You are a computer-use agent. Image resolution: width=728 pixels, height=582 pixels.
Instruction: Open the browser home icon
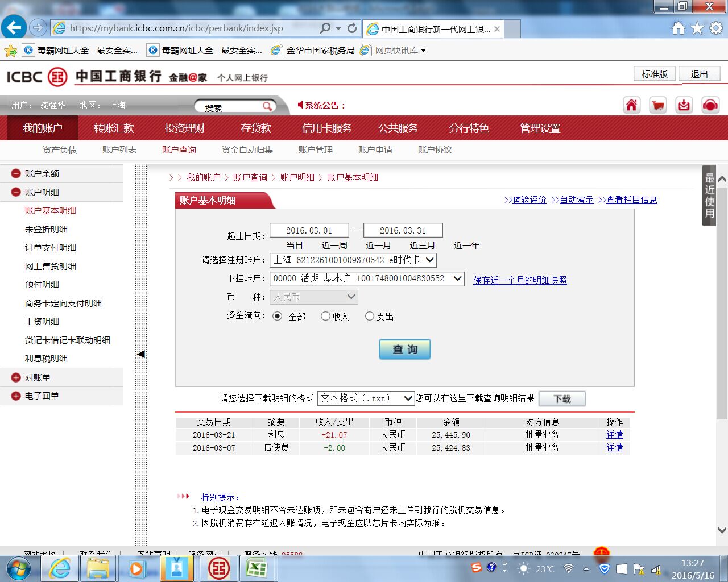click(678, 28)
